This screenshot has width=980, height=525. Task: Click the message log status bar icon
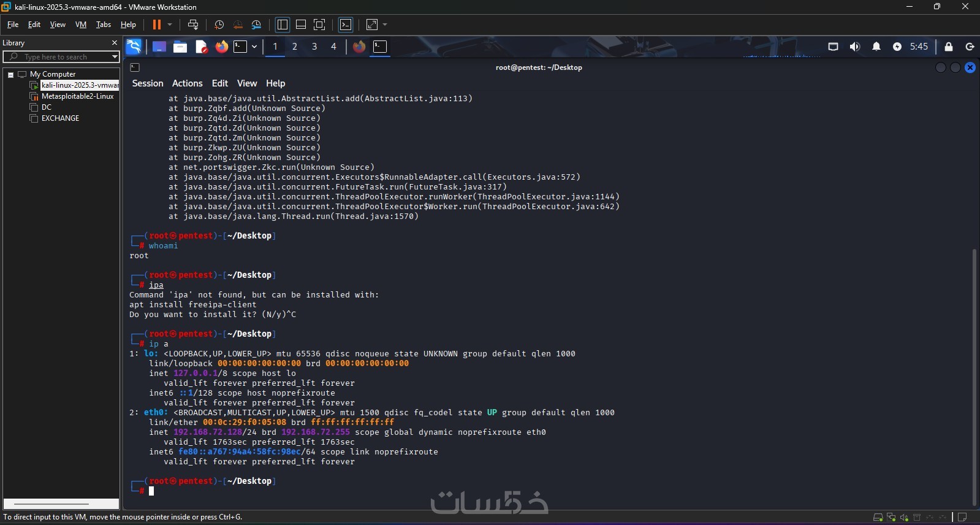pos(962,518)
